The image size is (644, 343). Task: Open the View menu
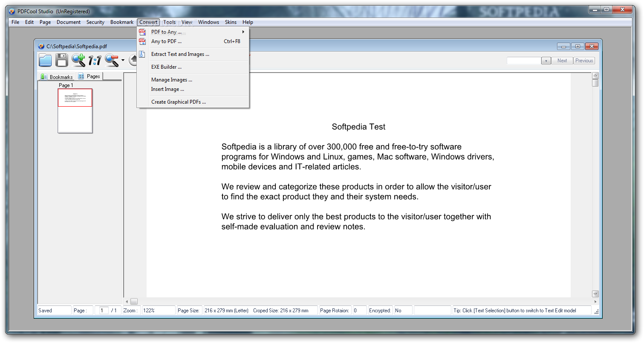tap(187, 22)
